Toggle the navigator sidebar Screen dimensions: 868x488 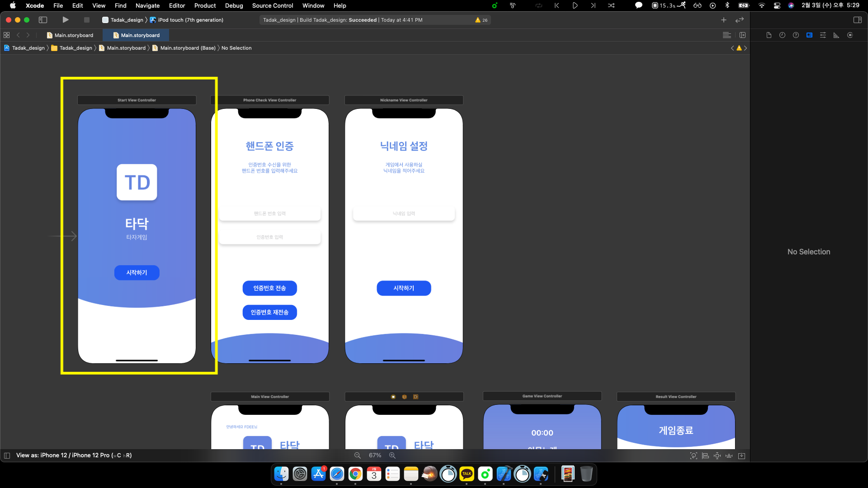(43, 20)
